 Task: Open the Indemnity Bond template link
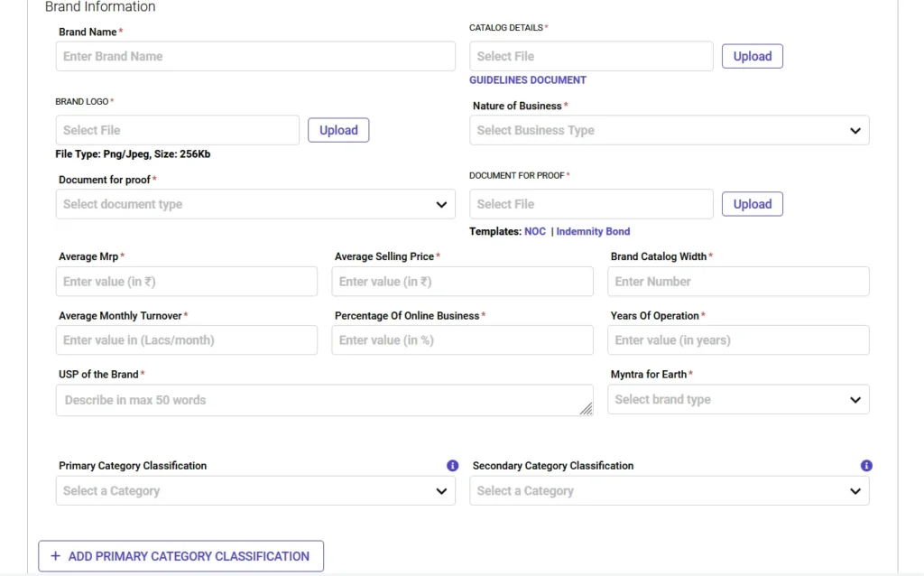[x=593, y=232]
